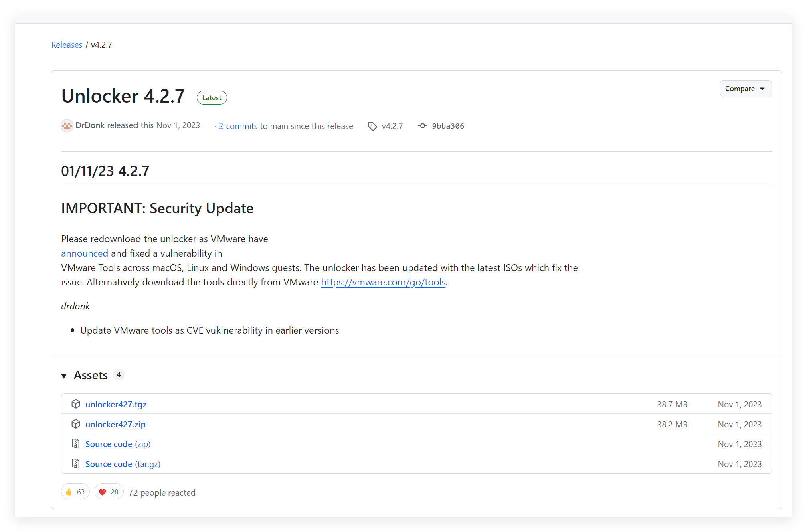Download unlocker427.zip
Viewport: 807px width, 532px height.
[x=115, y=424]
